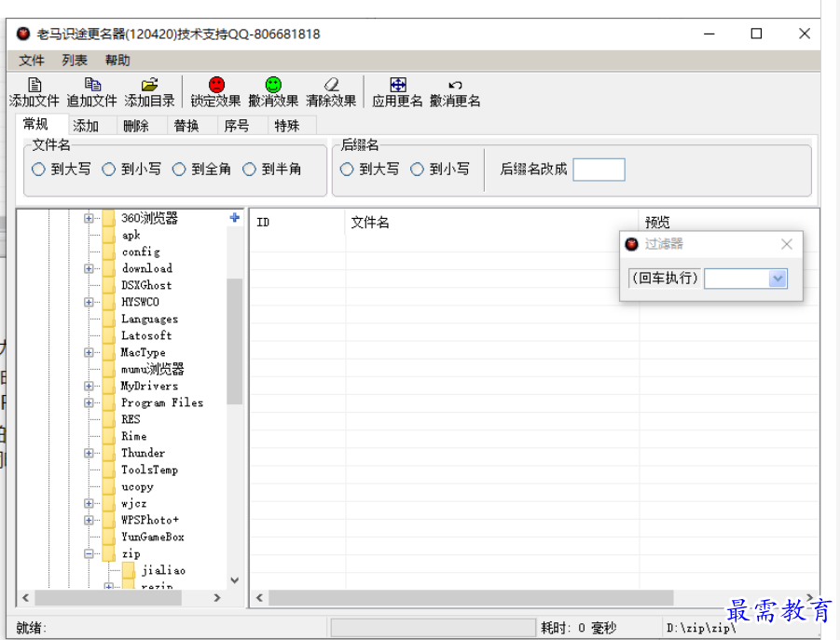Viewport: 840px width, 640px height.
Task: Select the 到半角 radio button
Action: [249, 170]
